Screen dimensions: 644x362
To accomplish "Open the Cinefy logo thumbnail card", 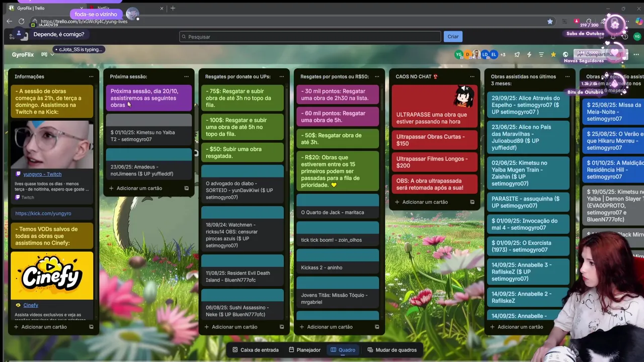I will tap(52, 276).
